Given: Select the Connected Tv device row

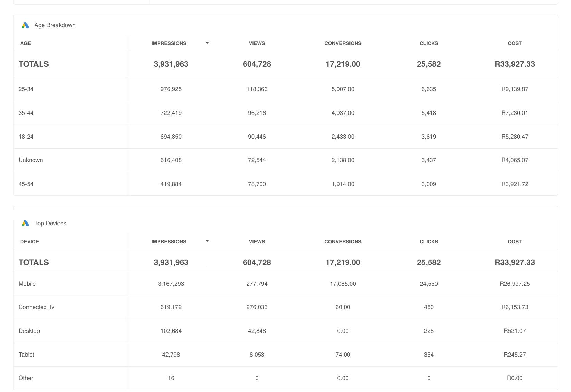Looking at the screenshot, I should pyautogui.click(x=285, y=307).
